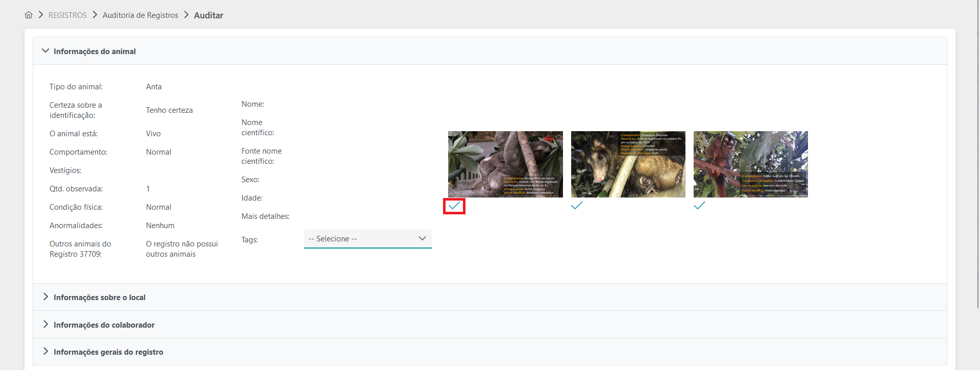This screenshot has height=370, width=980.
Task: Open REGISTROS breadcrumb link
Action: coord(67,15)
